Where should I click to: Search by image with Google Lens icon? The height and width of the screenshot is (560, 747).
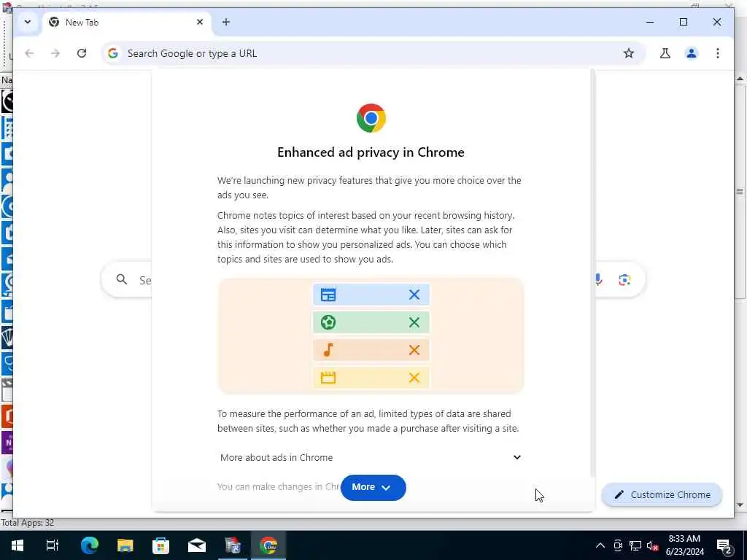click(x=624, y=279)
